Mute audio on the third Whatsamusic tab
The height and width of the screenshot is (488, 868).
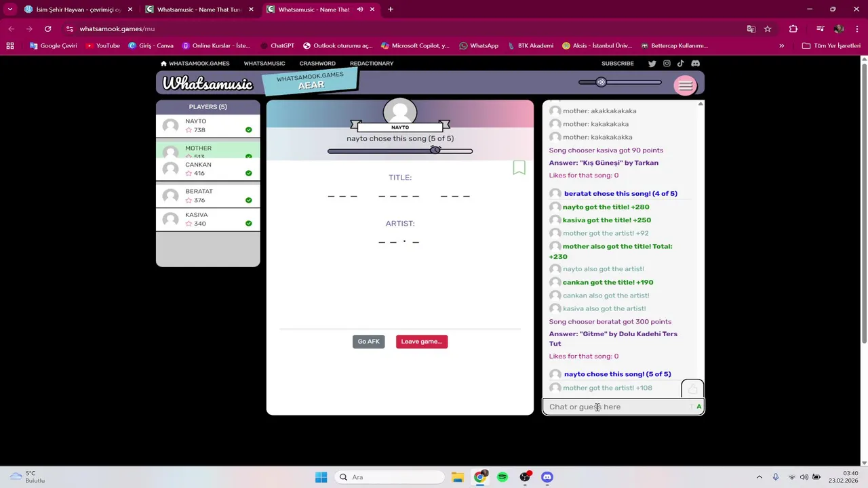point(360,9)
